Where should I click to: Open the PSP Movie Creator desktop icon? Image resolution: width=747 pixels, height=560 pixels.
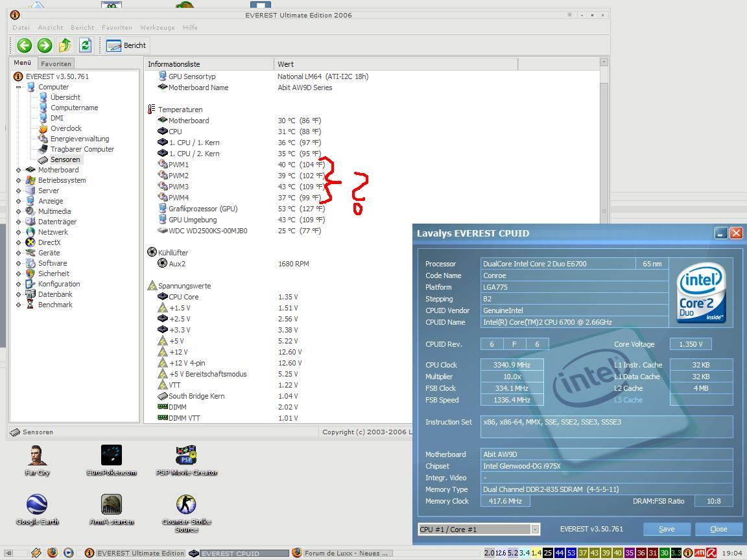pyautogui.click(x=186, y=460)
